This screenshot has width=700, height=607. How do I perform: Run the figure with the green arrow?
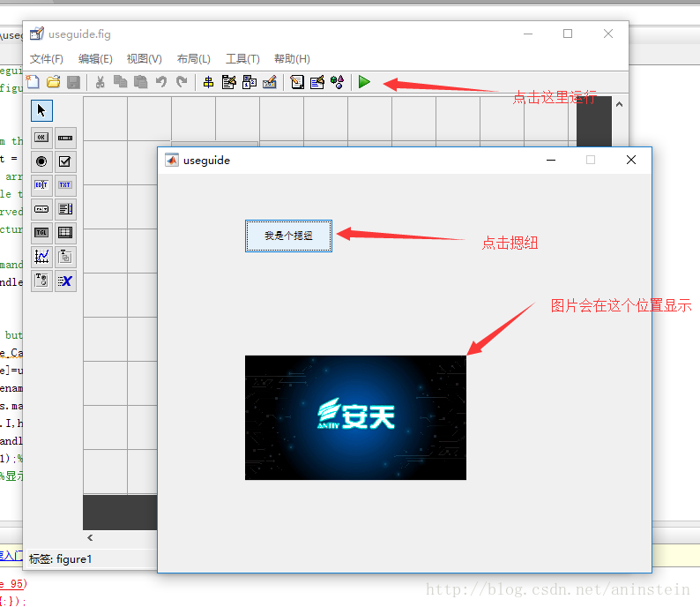(x=364, y=82)
